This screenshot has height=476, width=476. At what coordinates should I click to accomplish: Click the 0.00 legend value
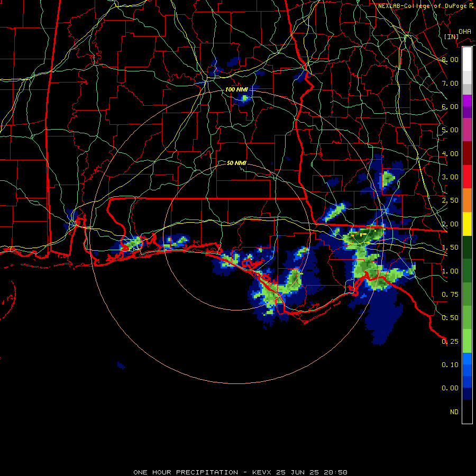point(450,388)
